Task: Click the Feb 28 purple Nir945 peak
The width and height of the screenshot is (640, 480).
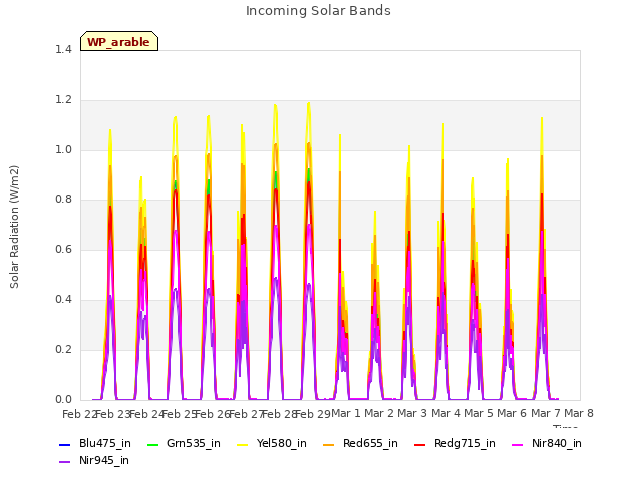Action: tap(276, 279)
